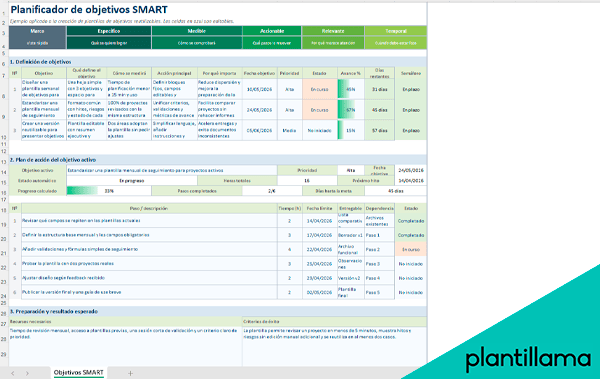Click the 'Tiempo (h)' column header
The height and width of the screenshot is (379, 600).
[x=289, y=209]
